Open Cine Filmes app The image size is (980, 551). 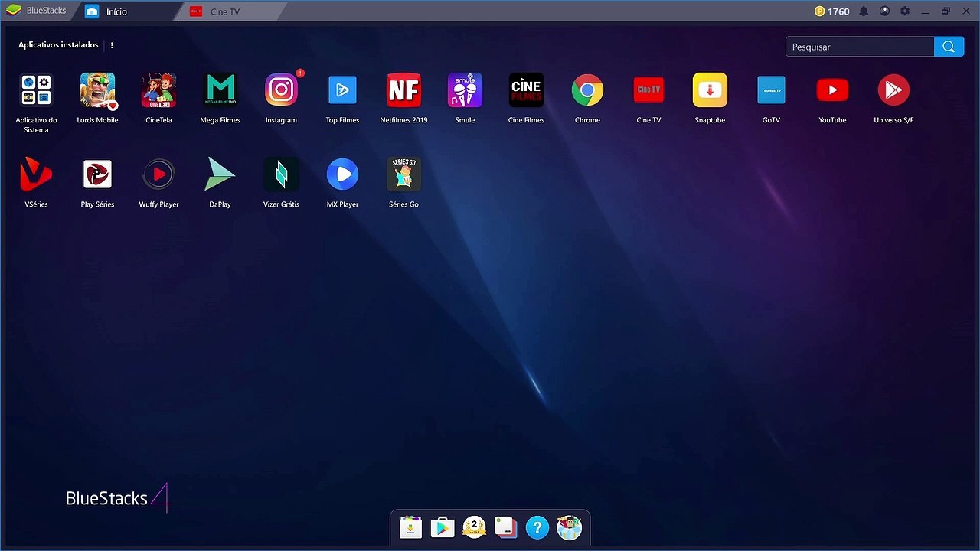(x=526, y=90)
